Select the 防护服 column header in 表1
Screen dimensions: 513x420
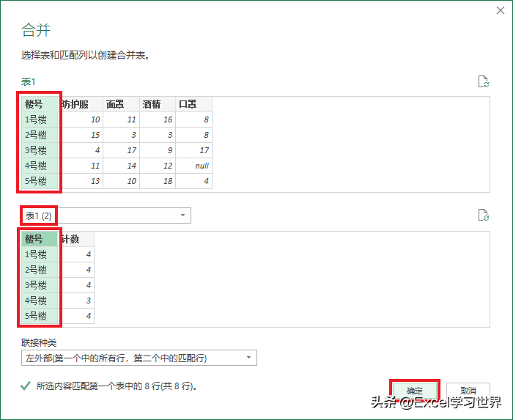(81, 104)
